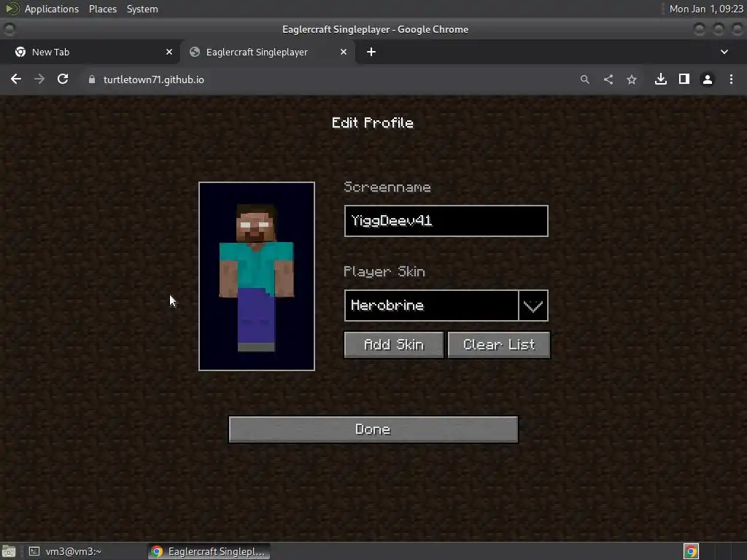747x560 pixels.
Task: Click the Screenname label
Action: [387, 187]
